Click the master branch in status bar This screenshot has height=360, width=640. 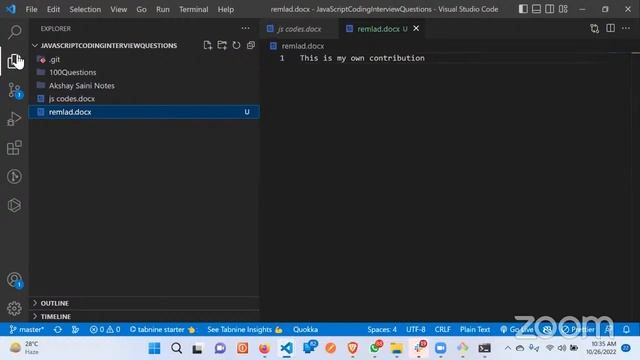point(27,329)
